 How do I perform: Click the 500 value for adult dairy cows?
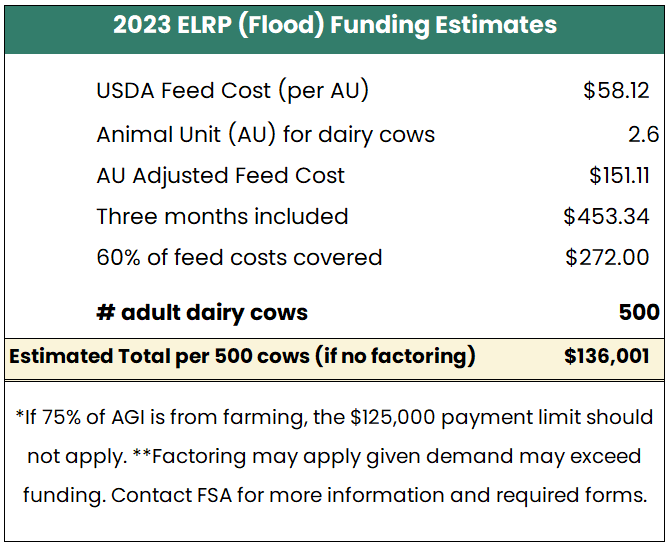coord(639,312)
